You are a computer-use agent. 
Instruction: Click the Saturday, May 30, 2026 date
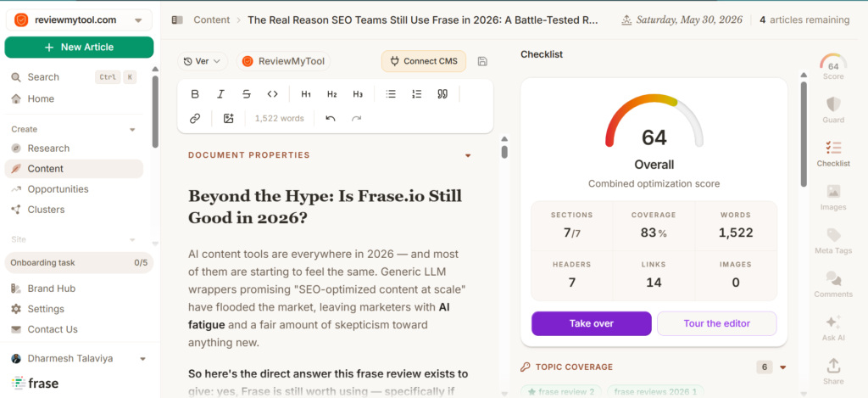689,20
